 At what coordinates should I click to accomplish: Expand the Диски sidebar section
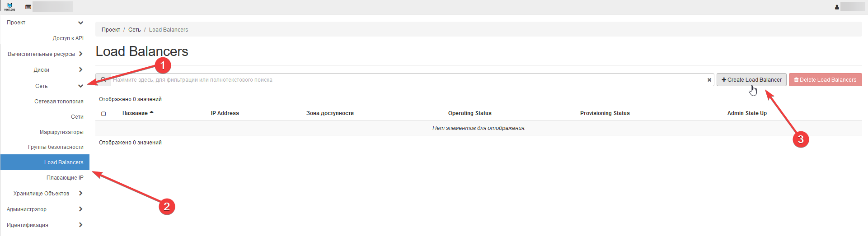coord(80,69)
